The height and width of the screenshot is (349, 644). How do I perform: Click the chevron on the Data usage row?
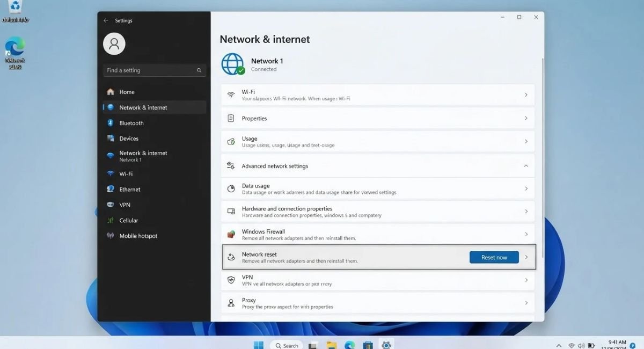click(x=526, y=188)
